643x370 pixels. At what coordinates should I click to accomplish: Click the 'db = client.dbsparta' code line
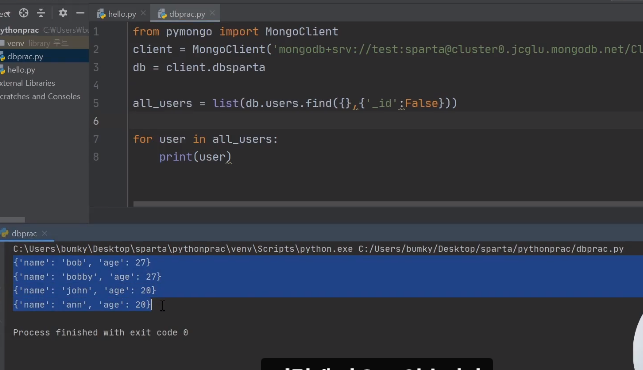[x=199, y=67]
